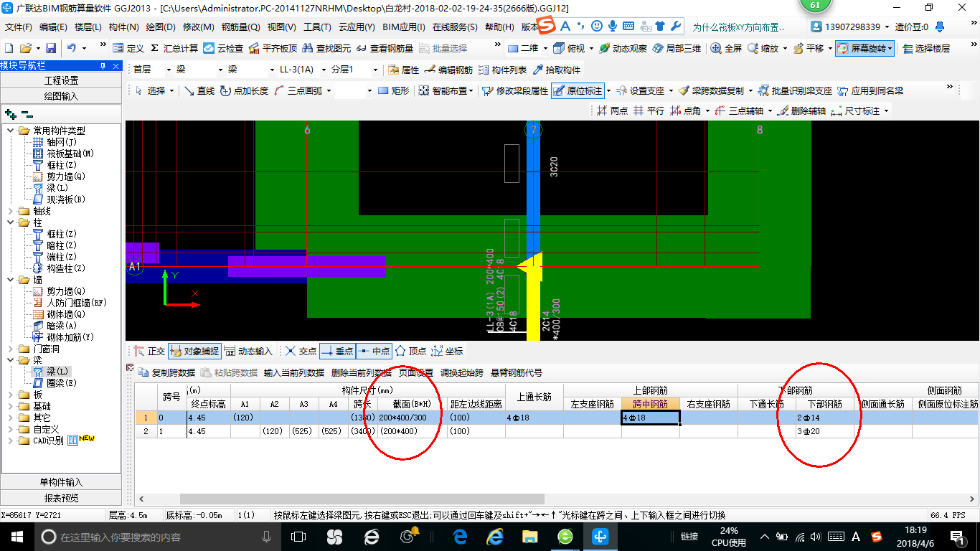980x551 pixels.
Task: Click 选择楼层 select floor tool
Action: click(926, 48)
